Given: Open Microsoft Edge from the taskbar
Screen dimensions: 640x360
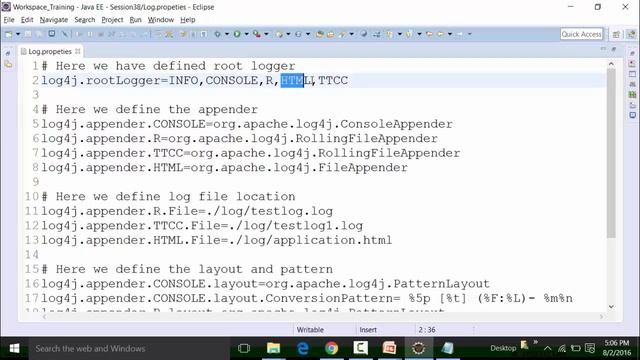Looking at the screenshot, I should click(x=302, y=349).
